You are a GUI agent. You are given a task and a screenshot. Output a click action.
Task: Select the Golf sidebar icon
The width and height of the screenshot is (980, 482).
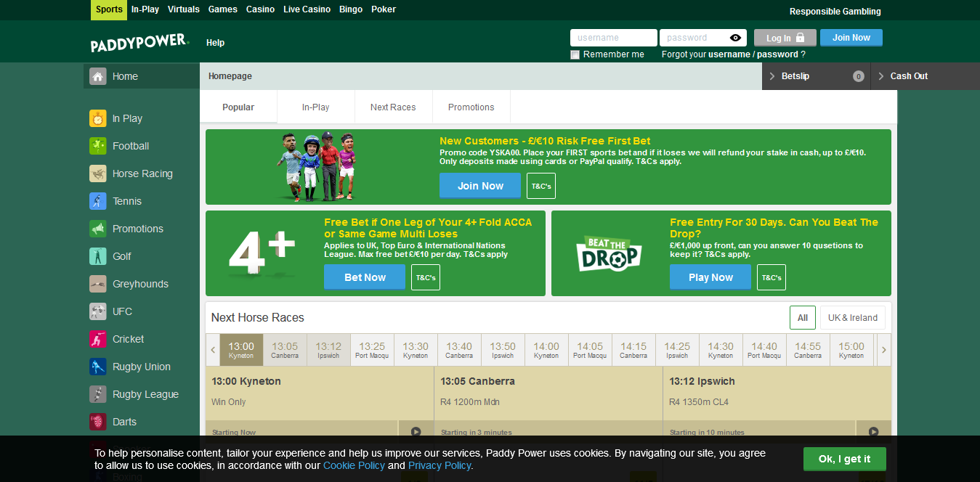[98, 256]
